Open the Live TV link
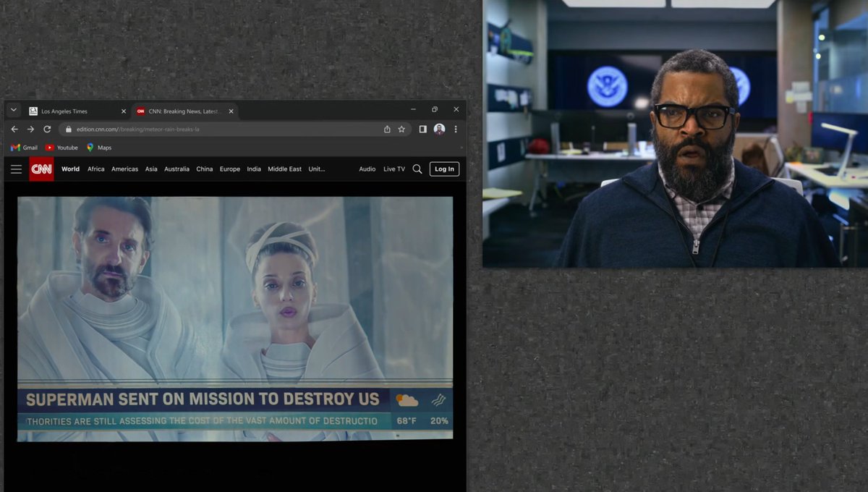The height and width of the screenshot is (492, 868). pos(394,169)
